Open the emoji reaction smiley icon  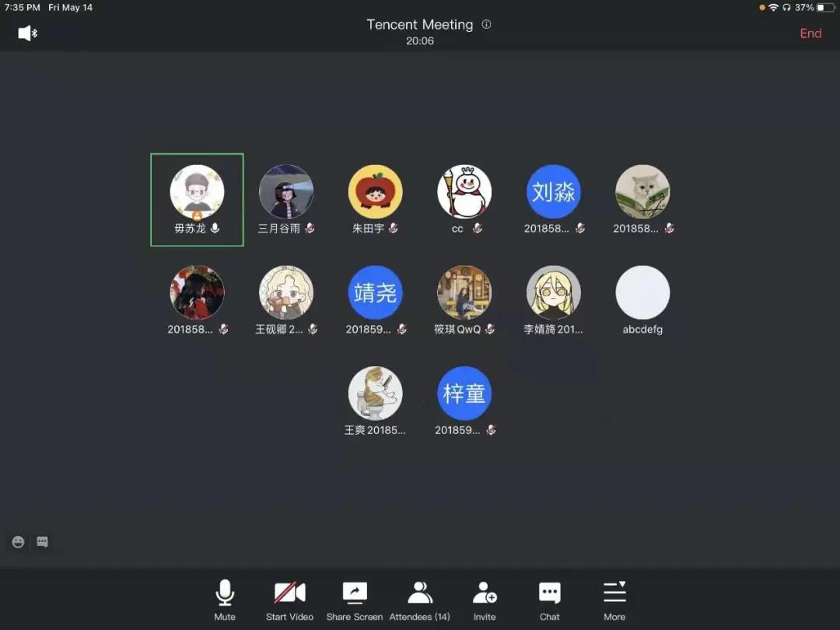(18, 541)
